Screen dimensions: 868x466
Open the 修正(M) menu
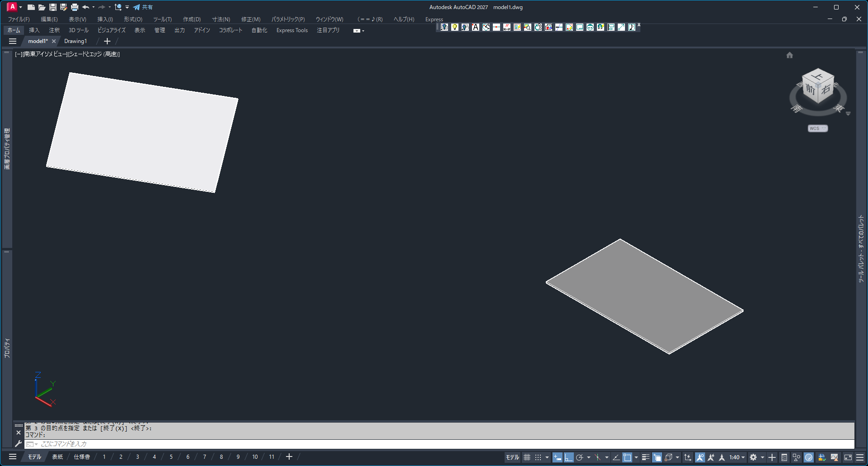(x=250, y=19)
